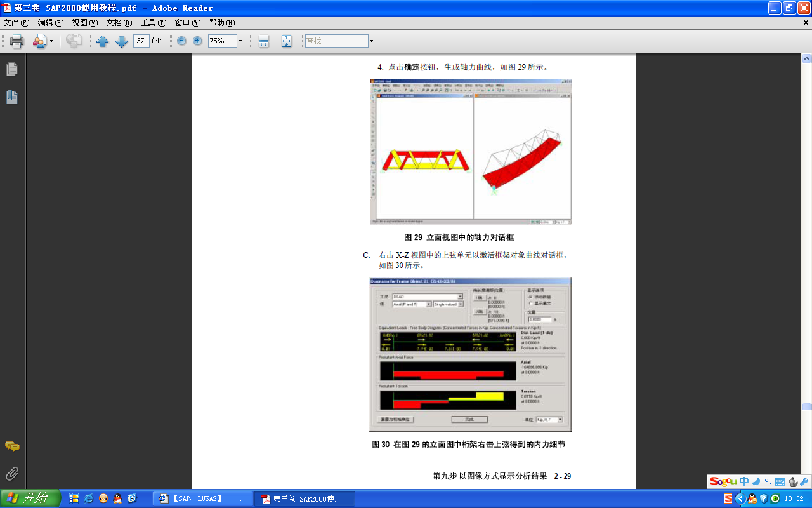Open the 查找 search options dropdown arrow

[x=371, y=41]
